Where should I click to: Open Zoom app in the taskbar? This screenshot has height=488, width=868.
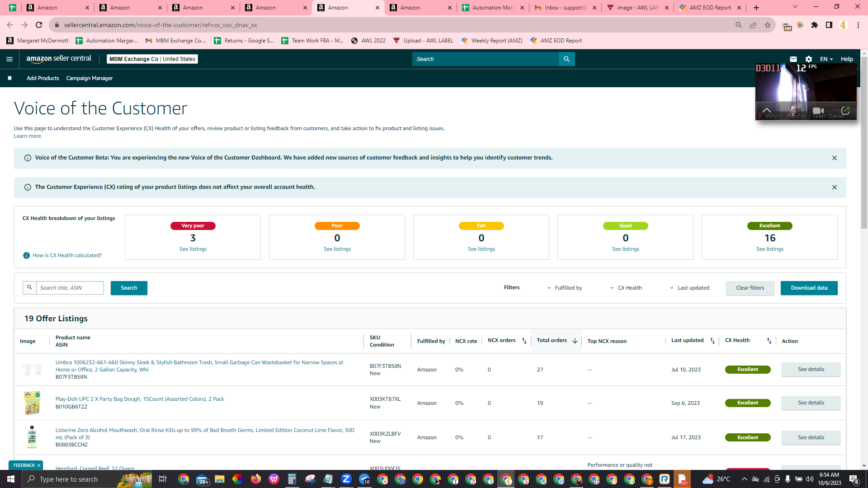click(346, 479)
